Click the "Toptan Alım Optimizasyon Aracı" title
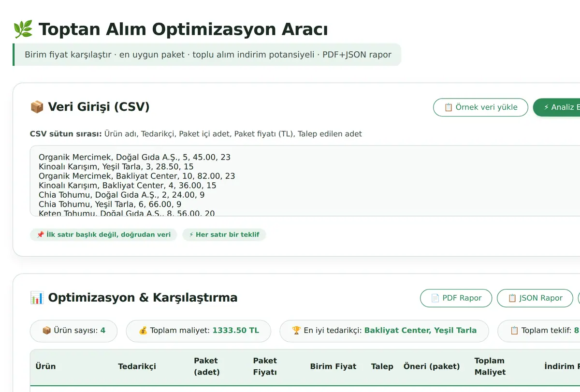Viewport: 580px width, 392px height. pos(183,29)
